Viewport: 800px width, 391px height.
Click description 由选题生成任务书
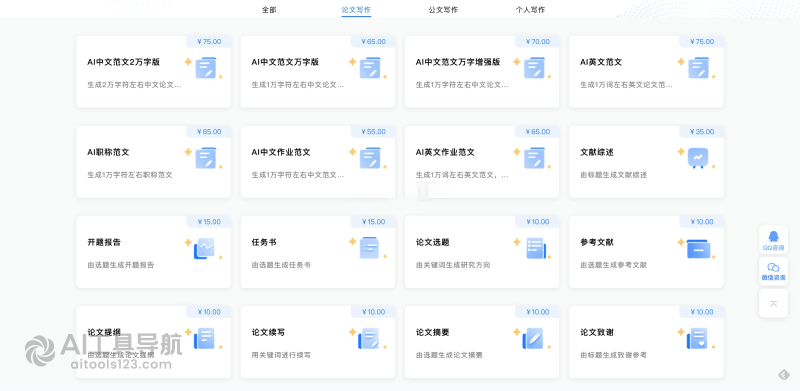pos(281,265)
